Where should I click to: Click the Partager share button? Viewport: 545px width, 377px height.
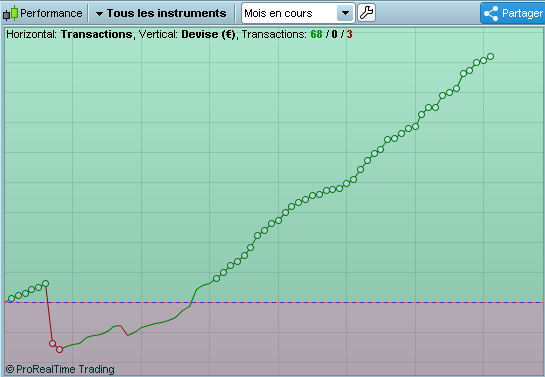[513, 13]
